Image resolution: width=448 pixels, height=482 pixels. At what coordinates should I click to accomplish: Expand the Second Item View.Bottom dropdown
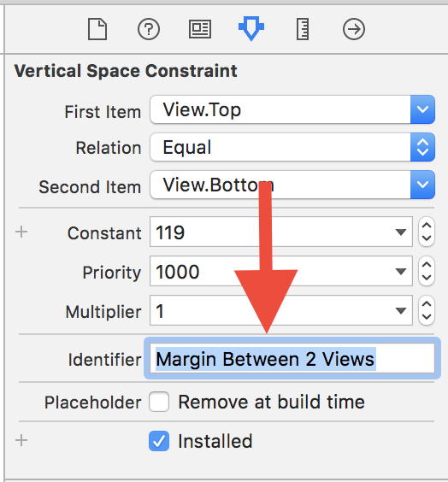tap(292, 185)
